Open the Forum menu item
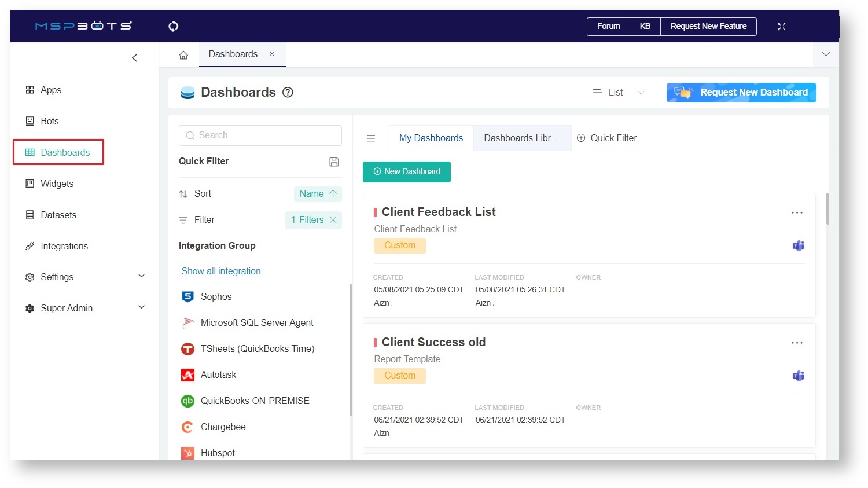The width and height of the screenshot is (868, 488). (x=608, y=26)
